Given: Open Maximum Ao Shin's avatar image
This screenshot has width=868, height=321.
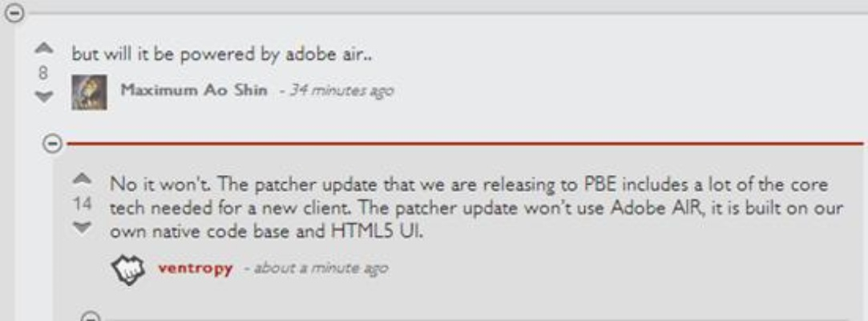Looking at the screenshot, I should tap(89, 91).
